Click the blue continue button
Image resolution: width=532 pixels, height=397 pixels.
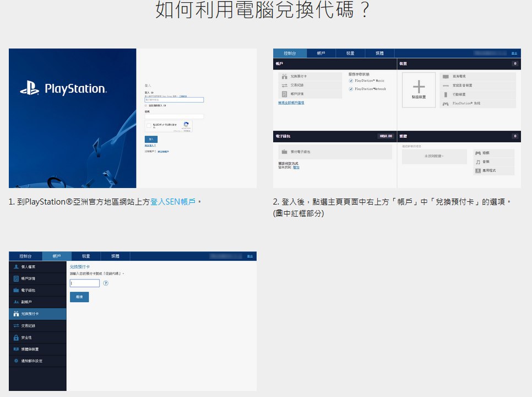pos(79,297)
